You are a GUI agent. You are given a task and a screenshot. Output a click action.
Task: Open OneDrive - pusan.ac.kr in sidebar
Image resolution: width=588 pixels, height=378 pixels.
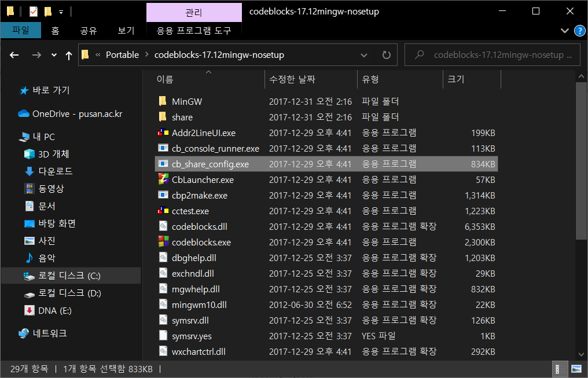point(71,113)
